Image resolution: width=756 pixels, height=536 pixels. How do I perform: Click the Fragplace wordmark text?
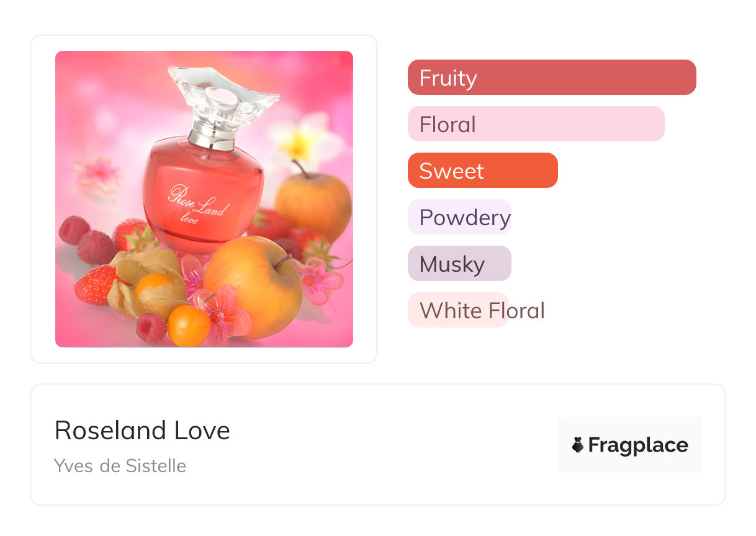tap(638, 445)
